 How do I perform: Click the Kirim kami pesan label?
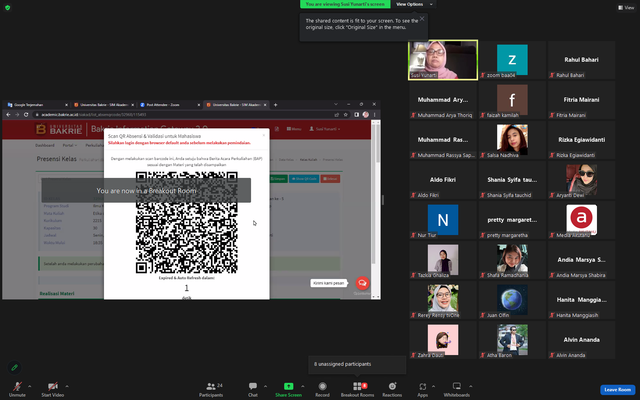coord(328,283)
